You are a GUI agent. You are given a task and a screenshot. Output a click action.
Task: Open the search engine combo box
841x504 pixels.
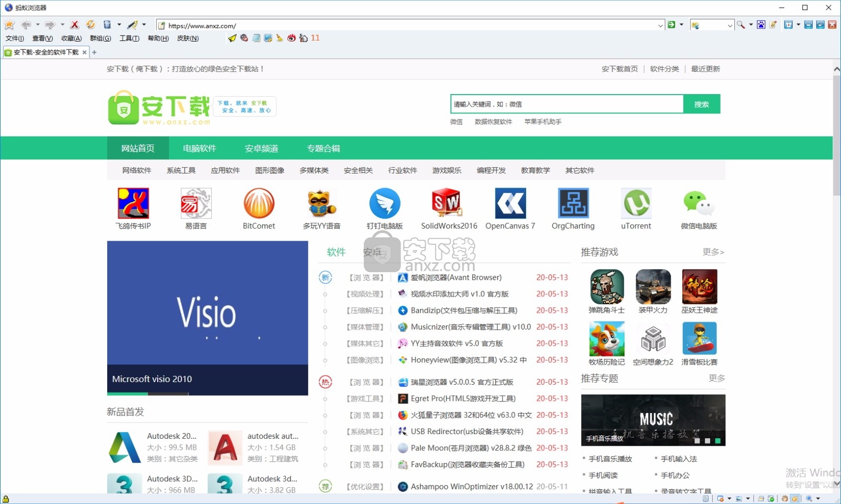click(x=712, y=25)
